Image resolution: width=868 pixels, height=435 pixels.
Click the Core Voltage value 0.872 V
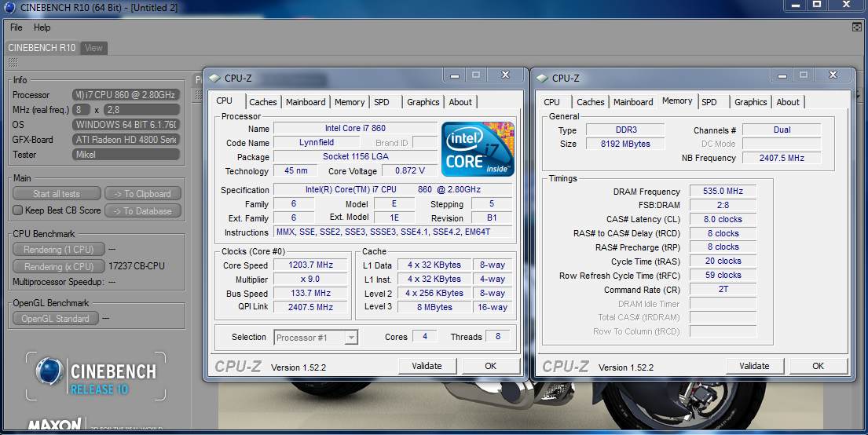click(409, 170)
